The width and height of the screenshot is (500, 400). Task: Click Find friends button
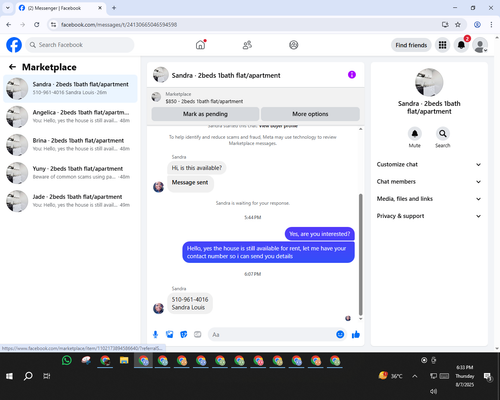pyautogui.click(x=411, y=45)
